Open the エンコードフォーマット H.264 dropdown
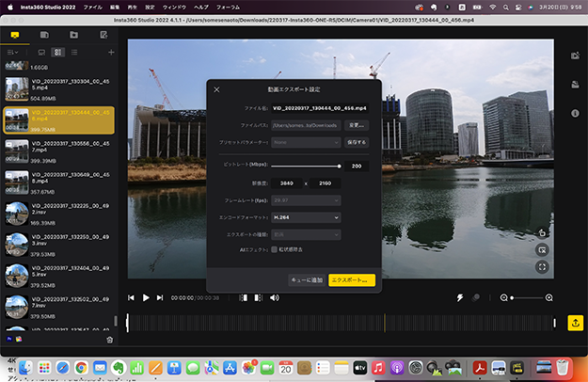Viewport: 588px width, 382px height. [306, 217]
